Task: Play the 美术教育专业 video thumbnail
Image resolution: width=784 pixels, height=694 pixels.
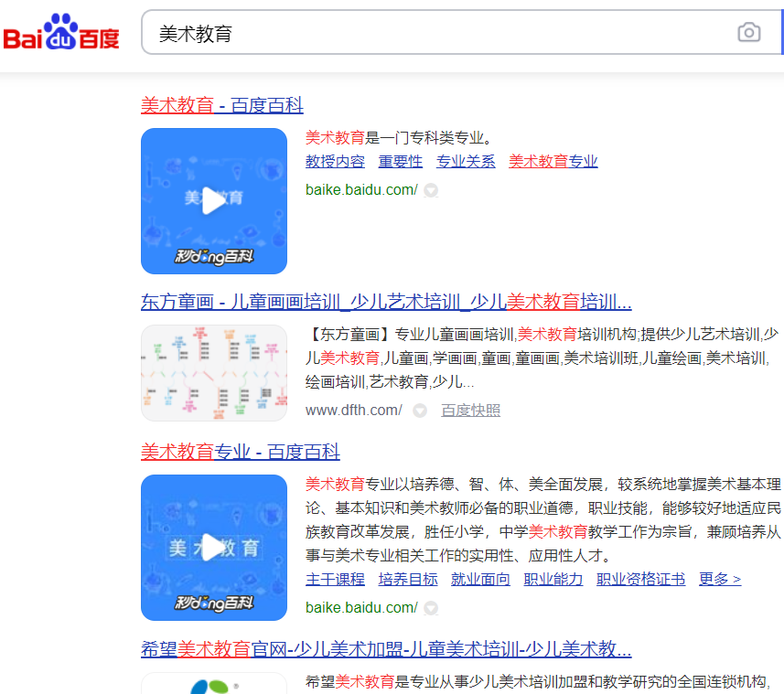Action: [x=214, y=548]
